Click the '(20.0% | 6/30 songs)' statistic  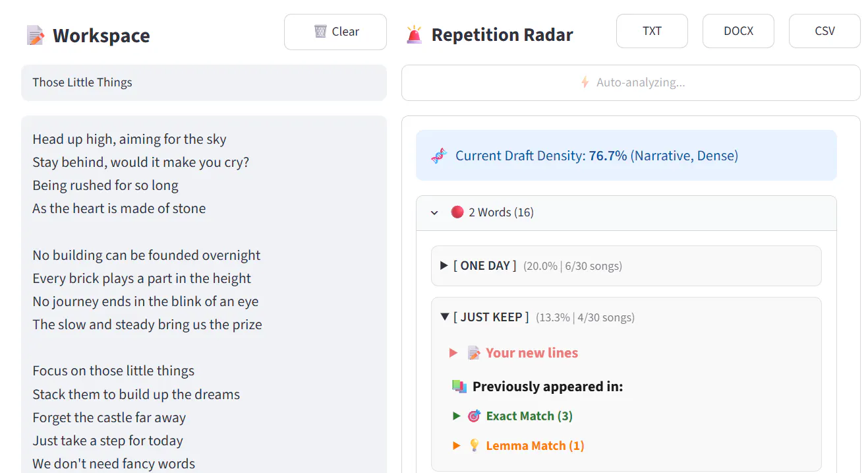pyautogui.click(x=573, y=266)
